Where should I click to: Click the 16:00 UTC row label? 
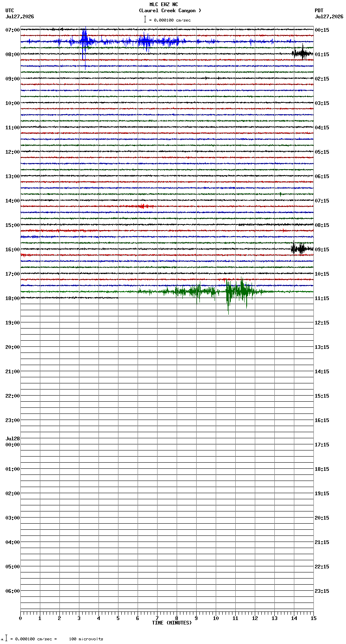point(13,250)
